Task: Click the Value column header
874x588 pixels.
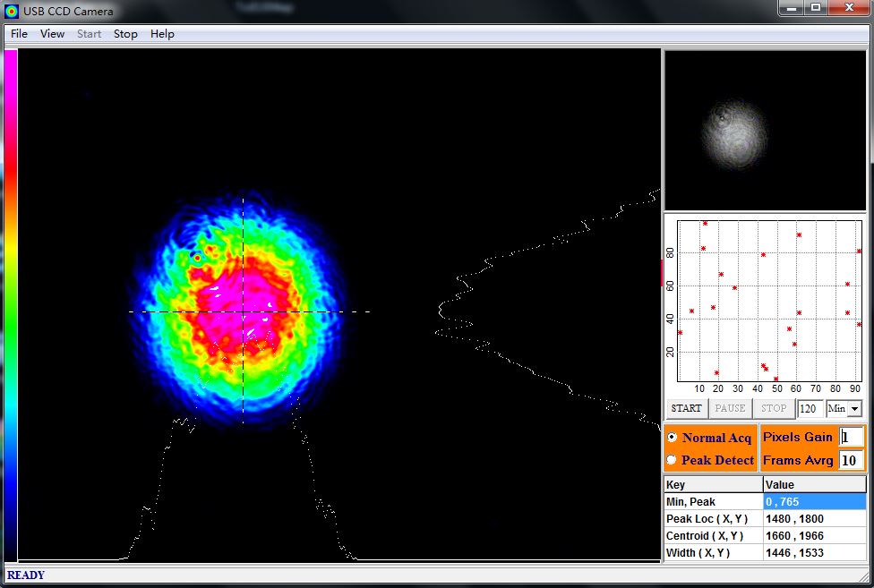Action: tap(814, 484)
